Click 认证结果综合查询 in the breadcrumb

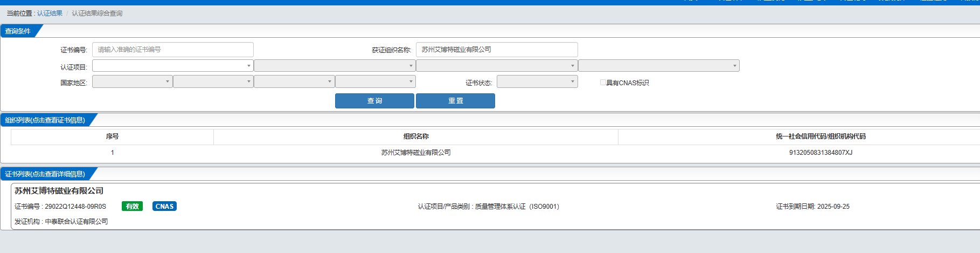[97, 13]
